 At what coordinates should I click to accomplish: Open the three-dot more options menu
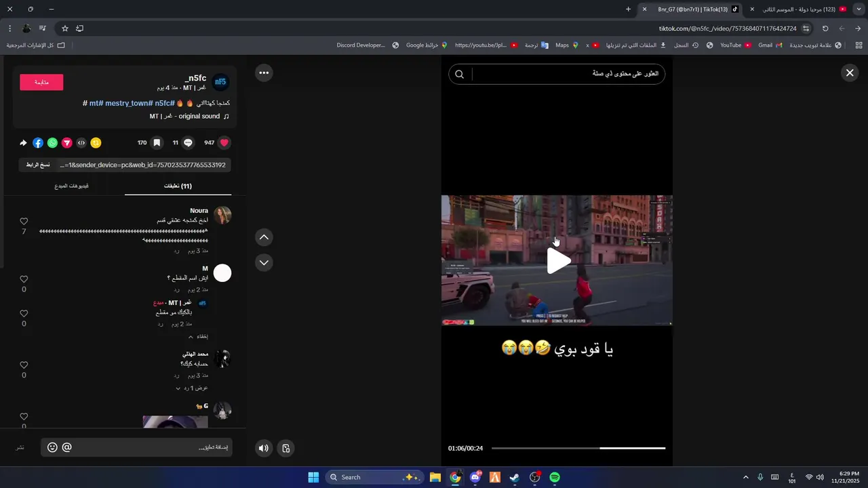264,73
